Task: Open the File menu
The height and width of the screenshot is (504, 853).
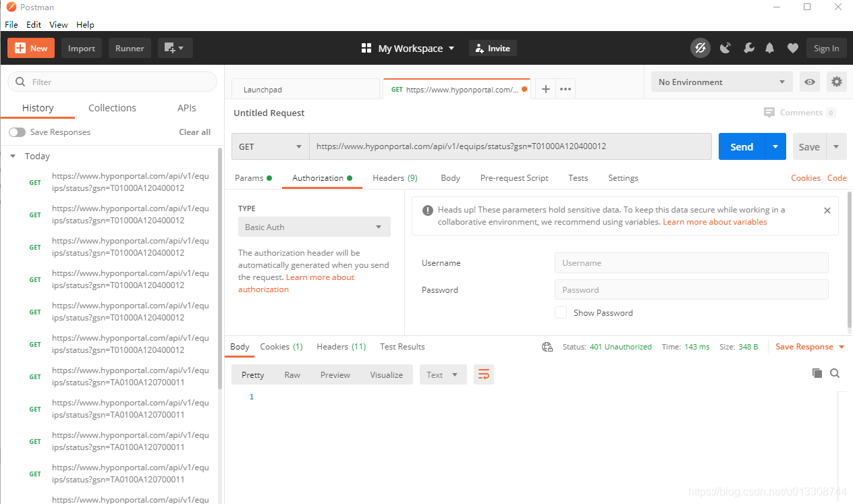Action: click(x=11, y=24)
